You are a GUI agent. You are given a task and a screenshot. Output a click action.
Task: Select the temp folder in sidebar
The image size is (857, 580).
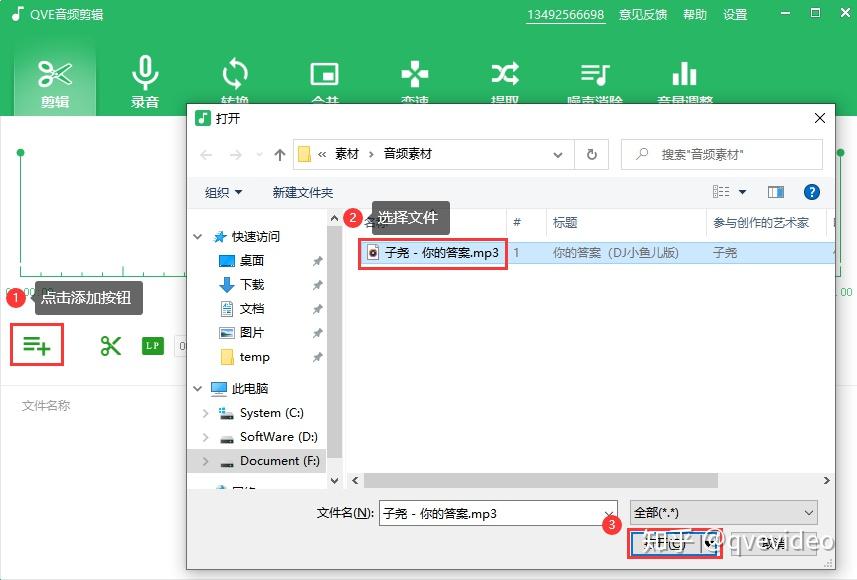[x=254, y=357]
